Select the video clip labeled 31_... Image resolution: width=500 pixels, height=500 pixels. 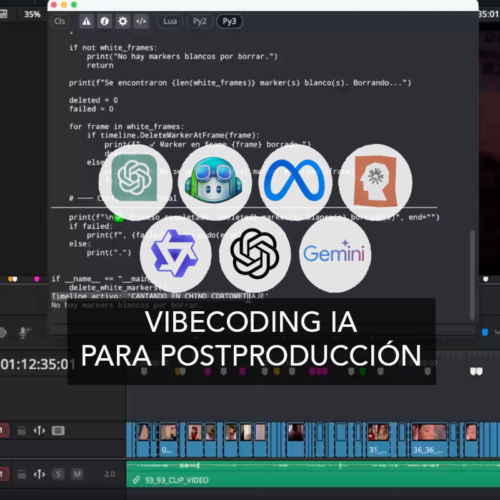click(378, 440)
